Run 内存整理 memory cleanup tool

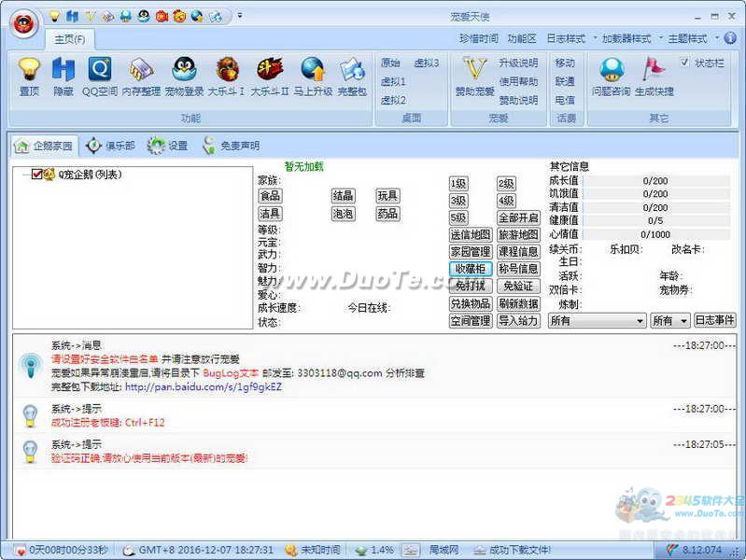141,72
